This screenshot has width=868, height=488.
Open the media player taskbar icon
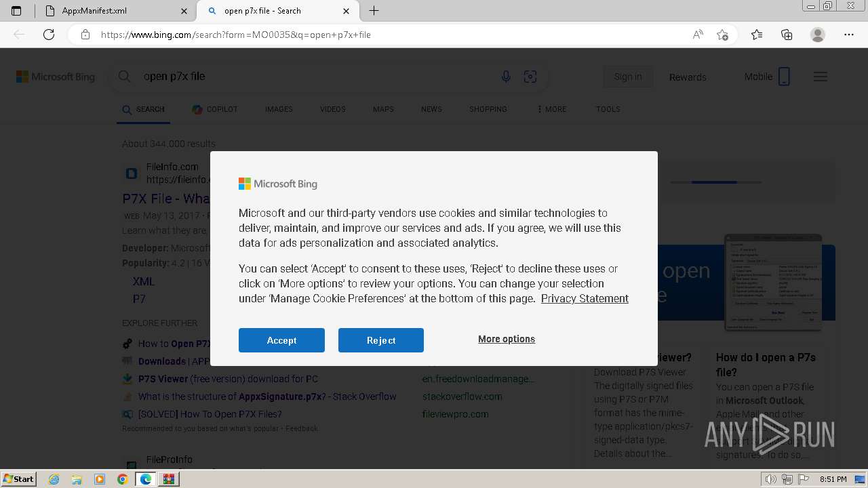(x=100, y=479)
